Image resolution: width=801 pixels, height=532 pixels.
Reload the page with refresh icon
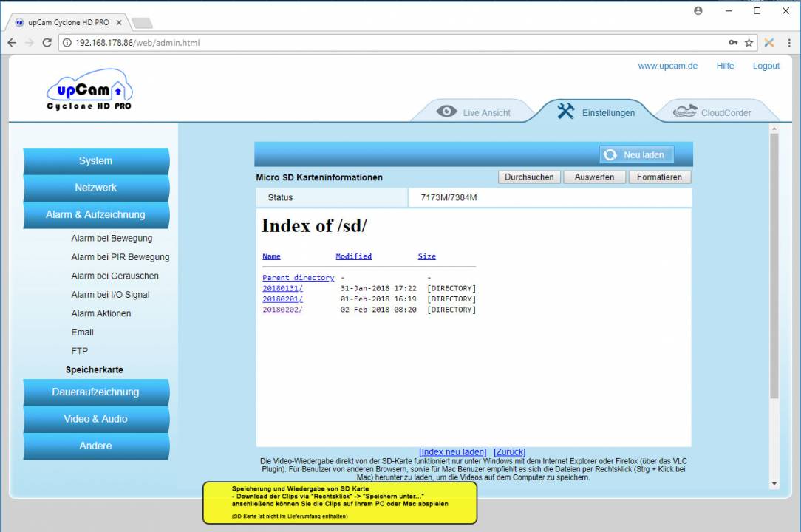tap(47, 43)
